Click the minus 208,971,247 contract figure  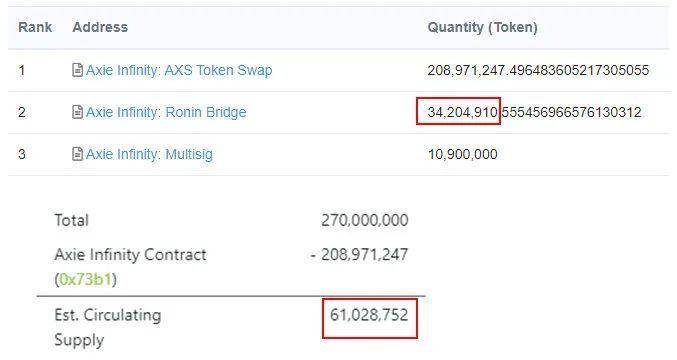[359, 255]
